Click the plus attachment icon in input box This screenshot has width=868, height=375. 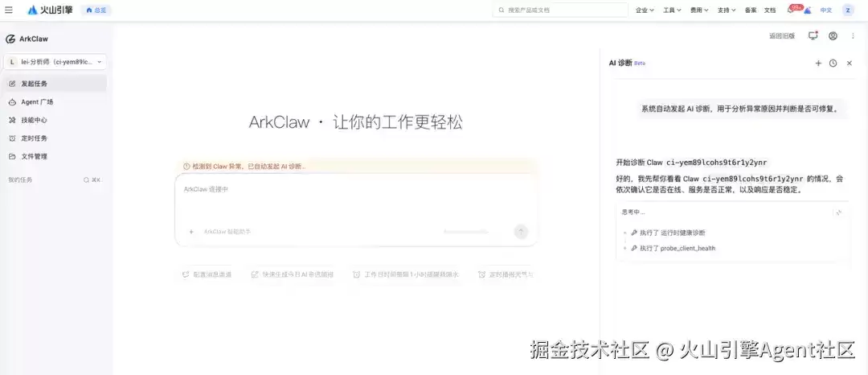pyautogui.click(x=191, y=232)
